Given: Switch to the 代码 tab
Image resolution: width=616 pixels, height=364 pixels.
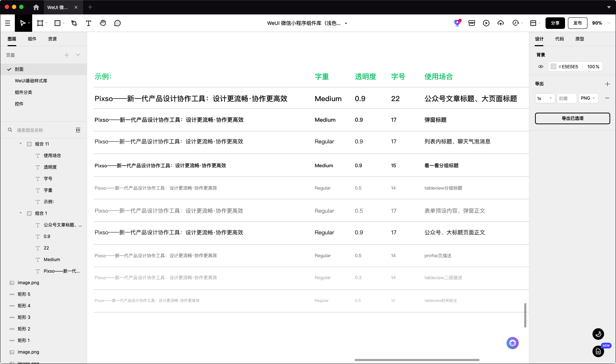Looking at the screenshot, I should tap(560, 39).
